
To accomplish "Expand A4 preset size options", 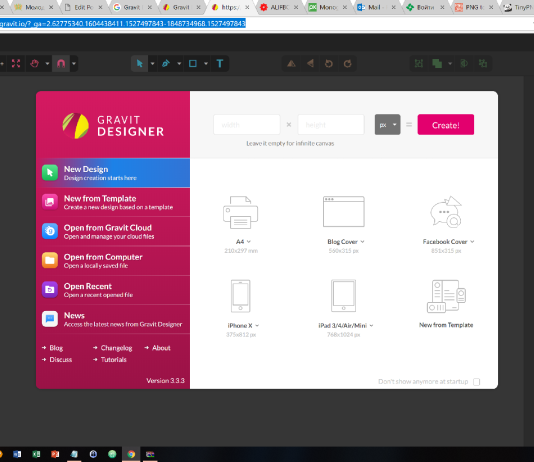I will (249, 241).
